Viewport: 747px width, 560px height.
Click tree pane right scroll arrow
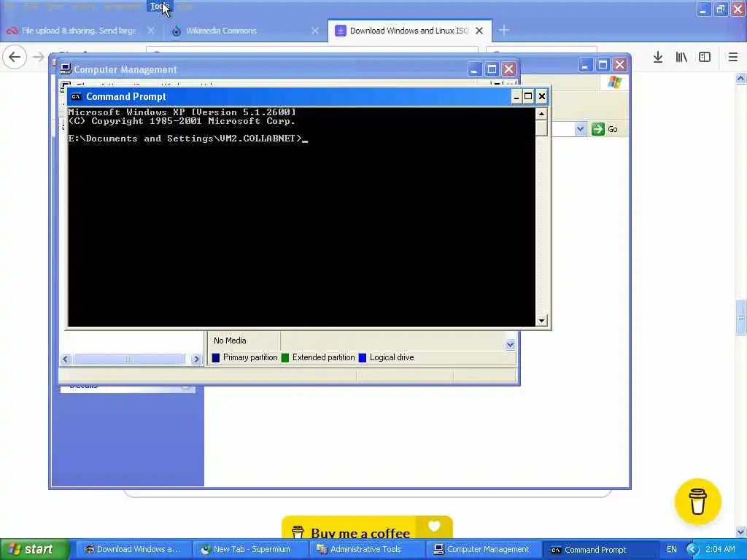(x=196, y=359)
